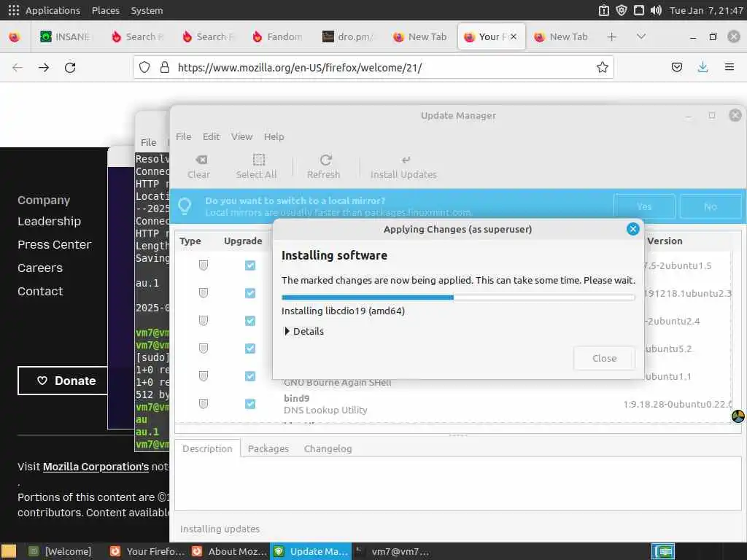The height and width of the screenshot is (560, 747).
Task: Open the Applications grid menu icon
Action: tap(14, 10)
